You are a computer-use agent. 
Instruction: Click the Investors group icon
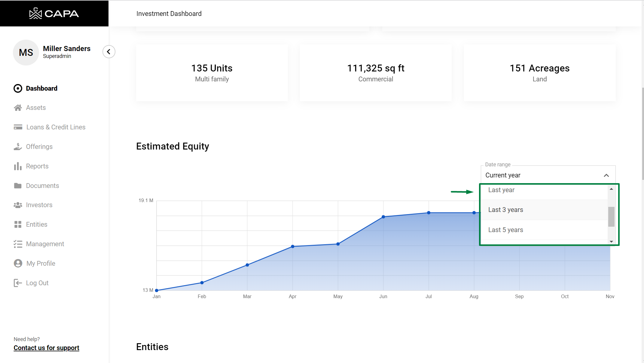click(x=18, y=205)
